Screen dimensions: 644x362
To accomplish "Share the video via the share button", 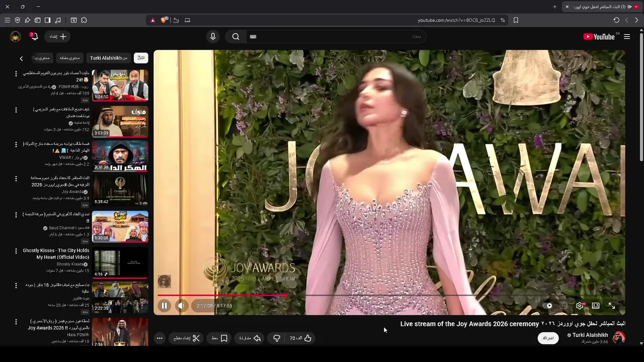I will point(250,338).
